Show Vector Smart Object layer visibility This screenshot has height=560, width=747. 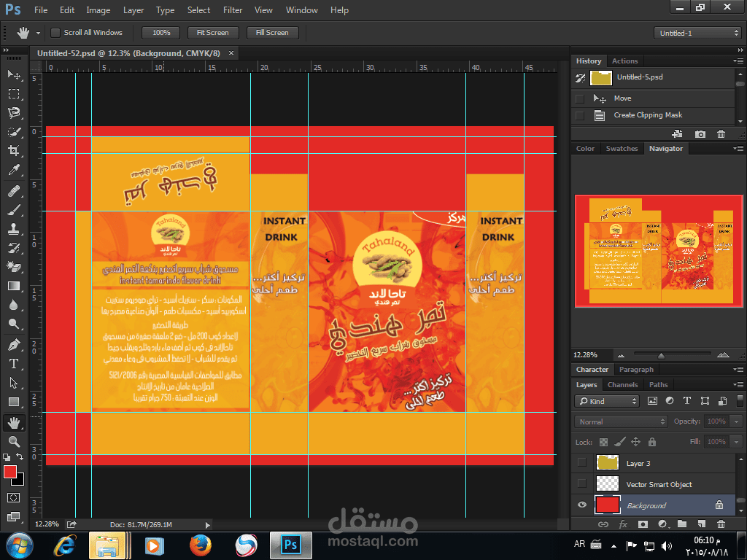coord(581,483)
